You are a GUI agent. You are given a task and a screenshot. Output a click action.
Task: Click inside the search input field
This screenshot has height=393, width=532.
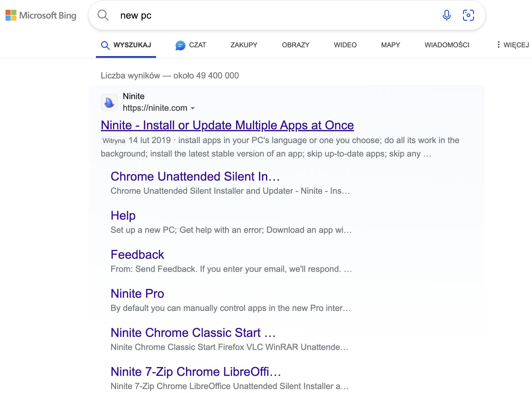coord(233,15)
